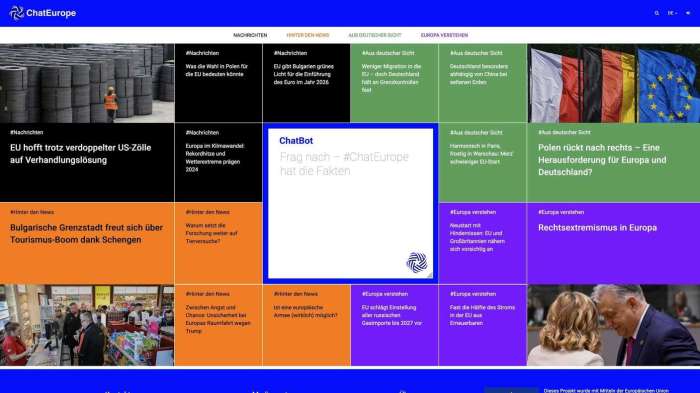Open Ist eine europäische Armee article
Viewport: 700px width, 393px height.
click(305, 311)
